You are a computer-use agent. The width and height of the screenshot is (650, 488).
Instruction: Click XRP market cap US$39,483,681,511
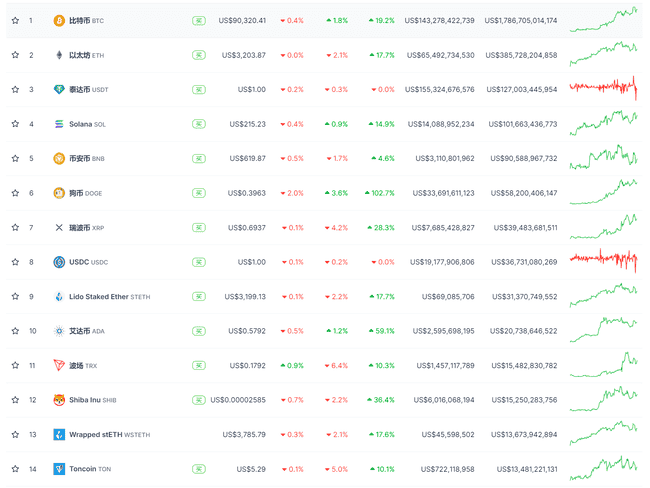coord(525,227)
